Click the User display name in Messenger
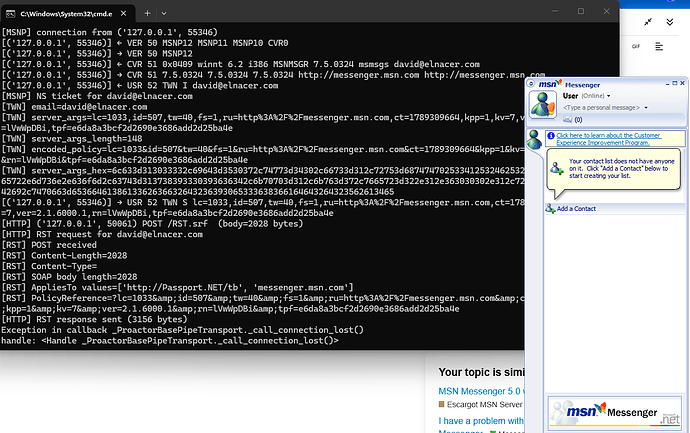 tap(570, 96)
